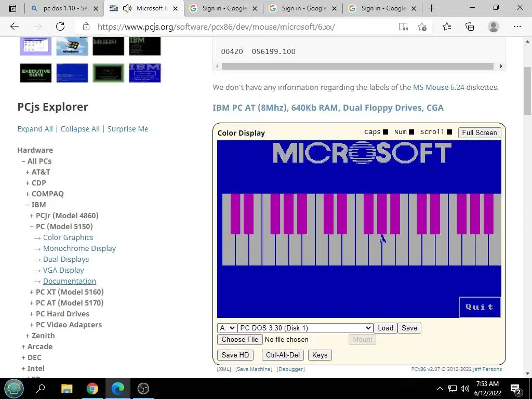The height and width of the screenshot is (399, 532).
Task: Click the page vertical scrollbar thumb
Action: point(527,90)
